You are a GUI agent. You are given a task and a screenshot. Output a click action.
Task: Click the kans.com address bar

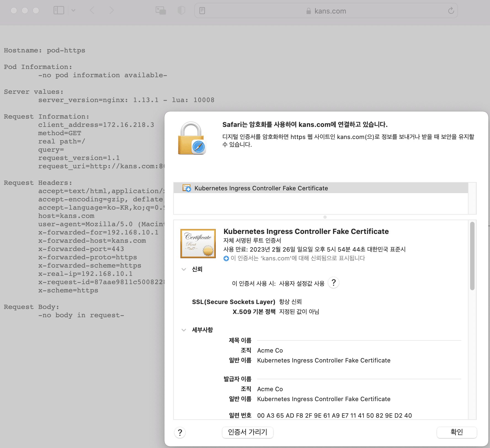pos(330,11)
